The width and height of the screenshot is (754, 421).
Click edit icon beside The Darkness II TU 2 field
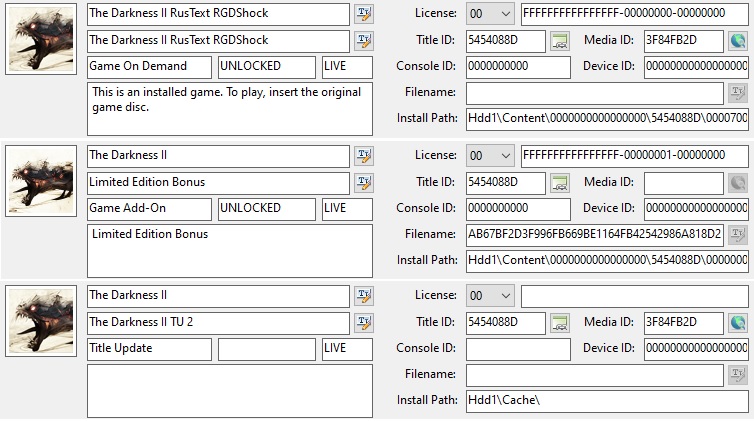364,323
